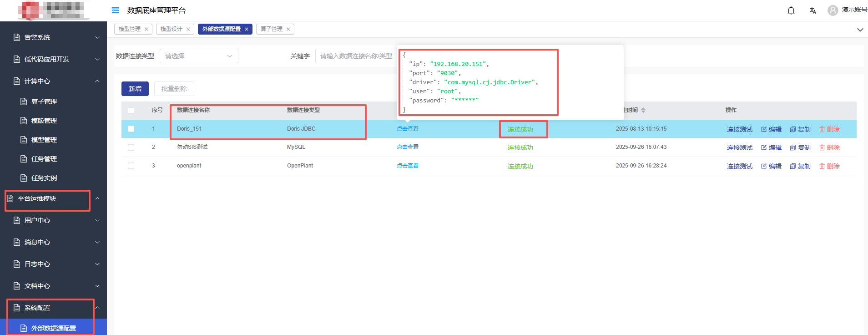Collapse sidebar with hamburger menu icon
The height and width of the screenshot is (335, 868).
[116, 10]
